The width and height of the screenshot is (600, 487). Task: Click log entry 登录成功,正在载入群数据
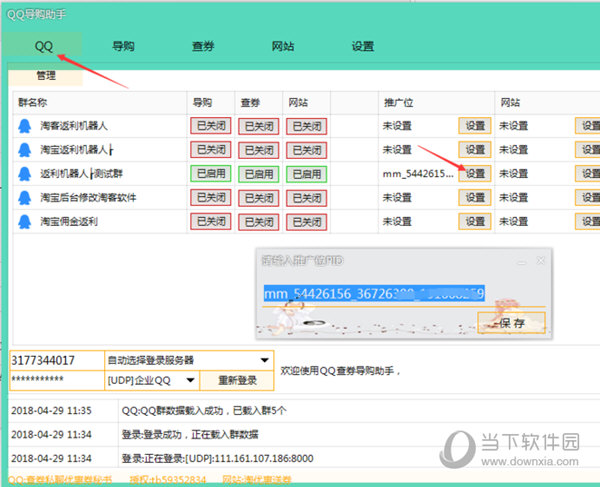point(190,435)
